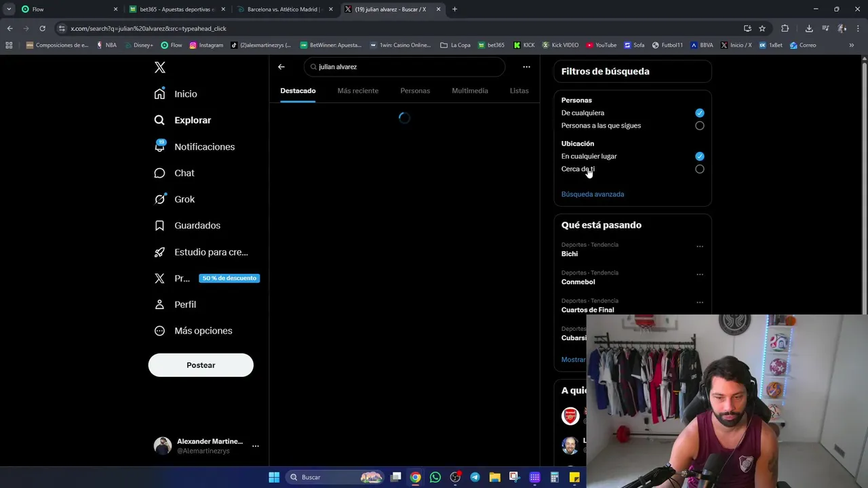This screenshot has height=488, width=868.
Task: Open Grok in the sidebar
Action: (175, 199)
